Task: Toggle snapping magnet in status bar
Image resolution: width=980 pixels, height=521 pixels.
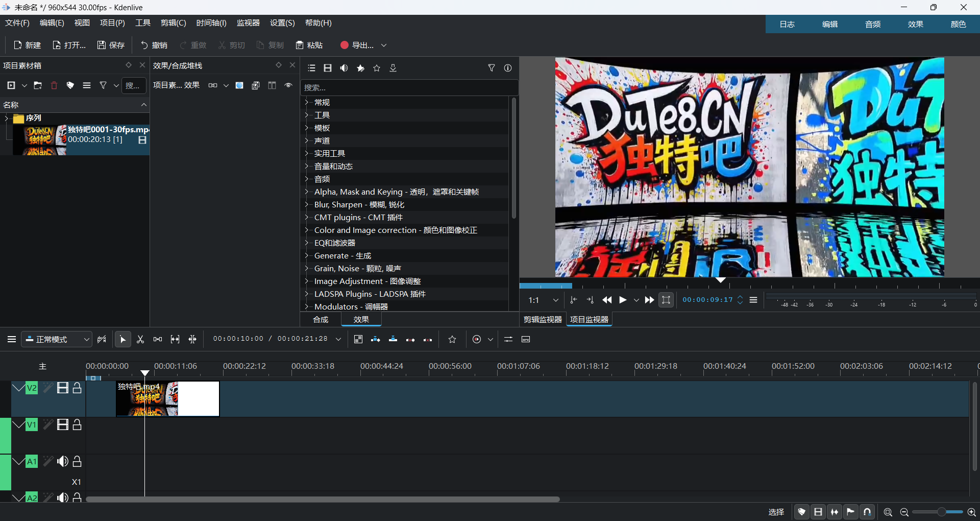Action: tap(867, 512)
